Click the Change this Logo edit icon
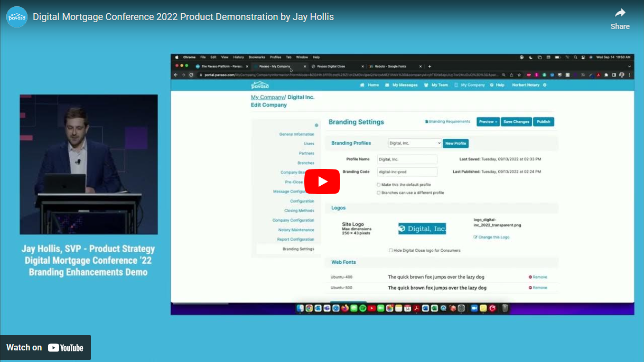This screenshot has width=644, height=362. coord(475,237)
